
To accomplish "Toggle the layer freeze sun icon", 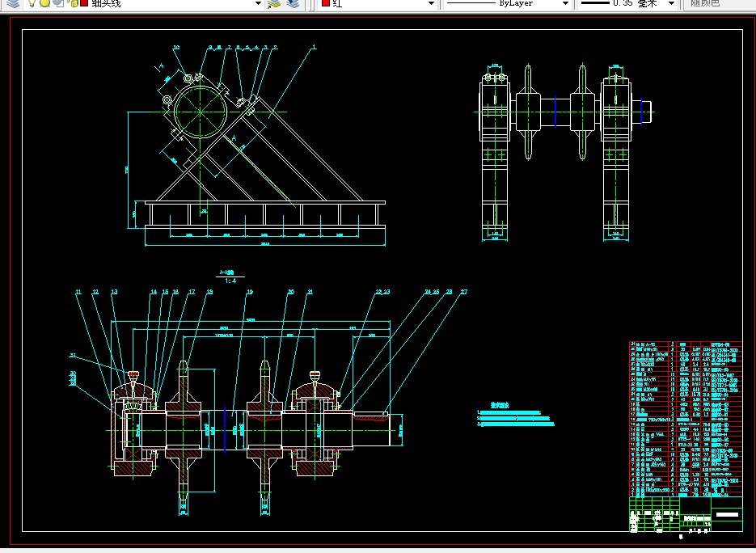I will tap(44, 3).
